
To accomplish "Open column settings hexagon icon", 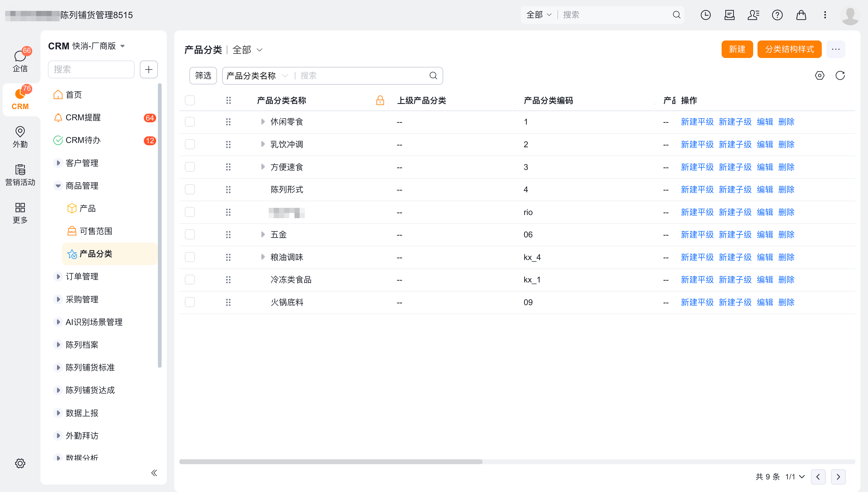I will 819,75.
